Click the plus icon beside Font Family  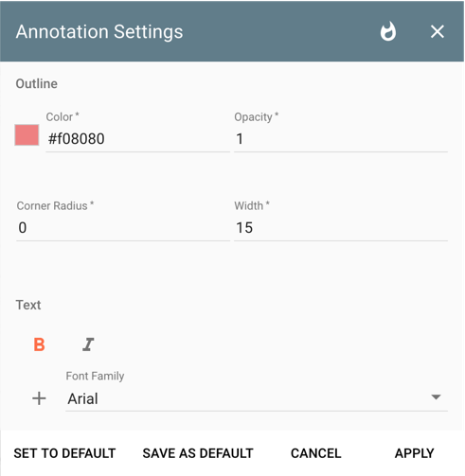(39, 398)
